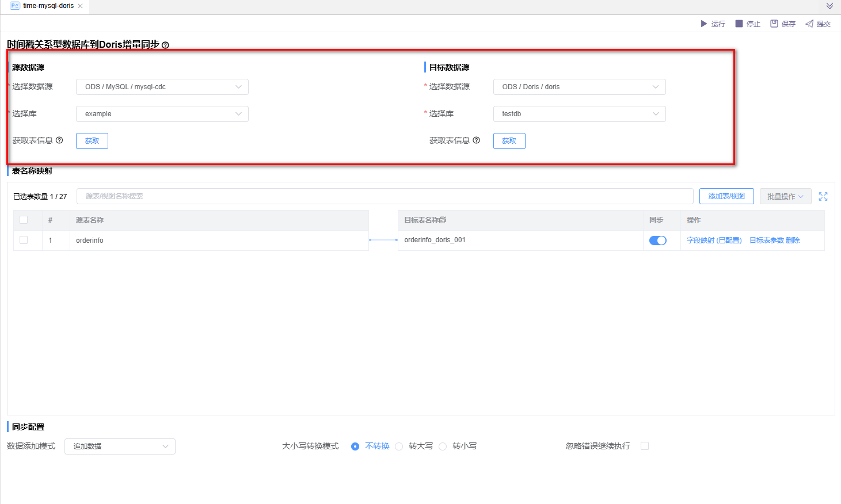Select the 转大写 radio option
The height and width of the screenshot is (504, 841).
pos(399,446)
